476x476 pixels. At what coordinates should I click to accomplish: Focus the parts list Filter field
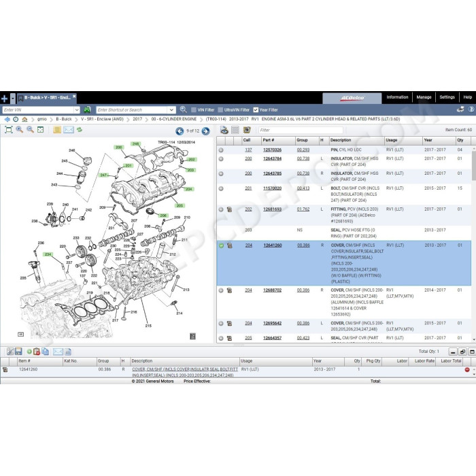pos(301,130)
